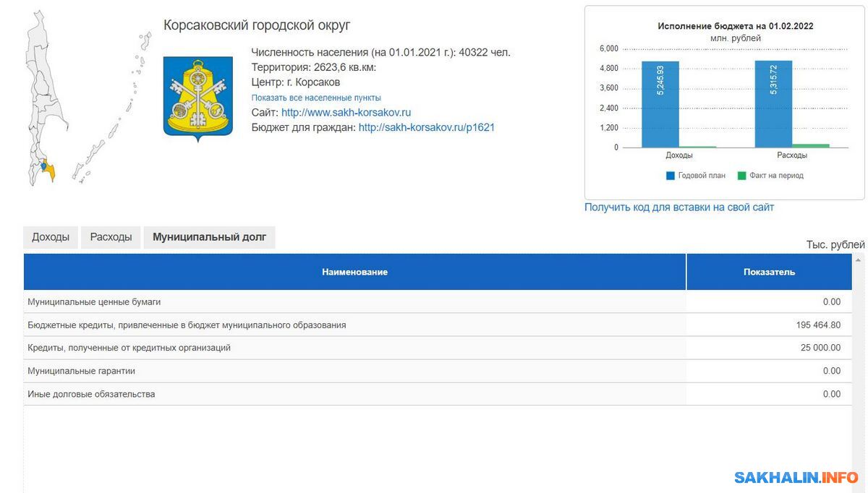This screenshot has height=493, width=868.
Task: Toggle the Факт на период legend entry
Action: tap(770, 176)
